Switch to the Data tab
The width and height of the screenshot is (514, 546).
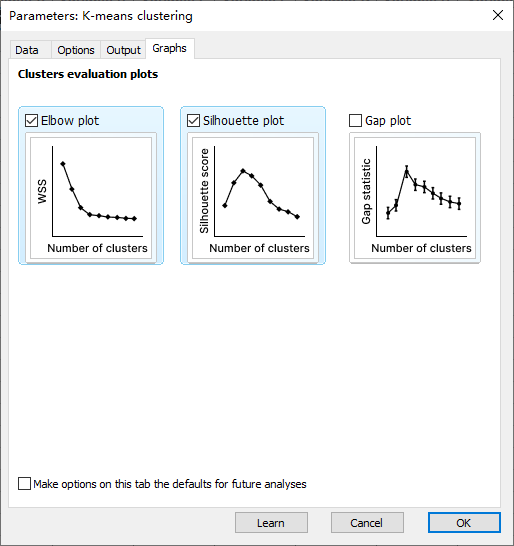[x=27, y=50]
